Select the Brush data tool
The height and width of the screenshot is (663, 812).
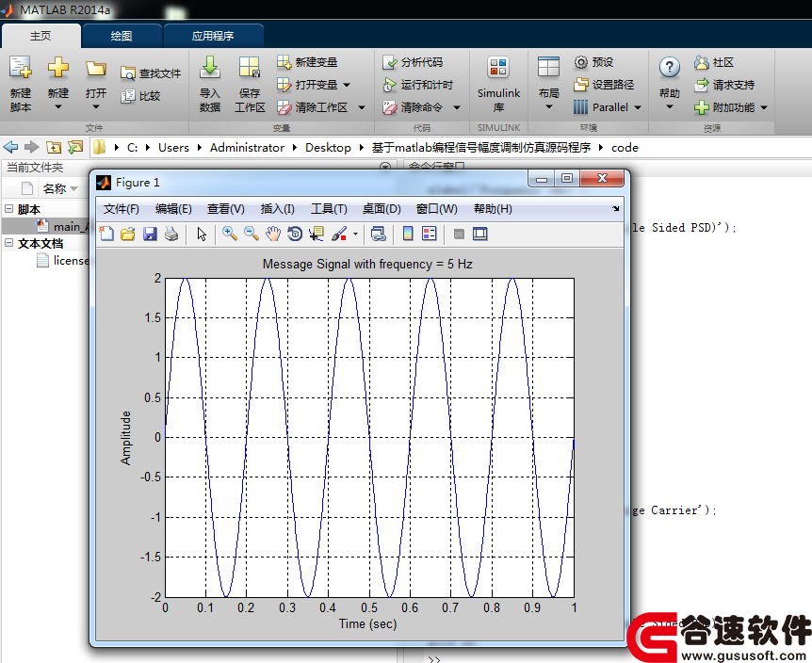[x=339, y=234]
